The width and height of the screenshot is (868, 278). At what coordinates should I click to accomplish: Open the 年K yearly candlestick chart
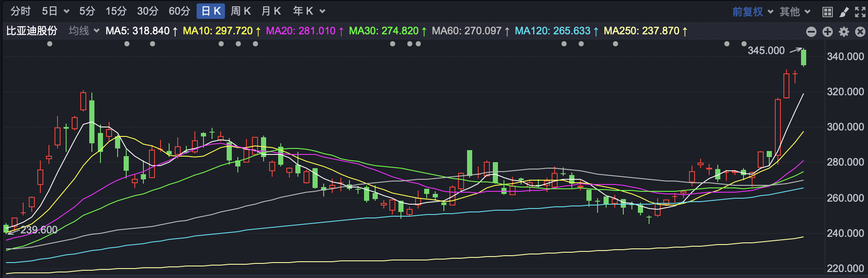click(303, 11)
